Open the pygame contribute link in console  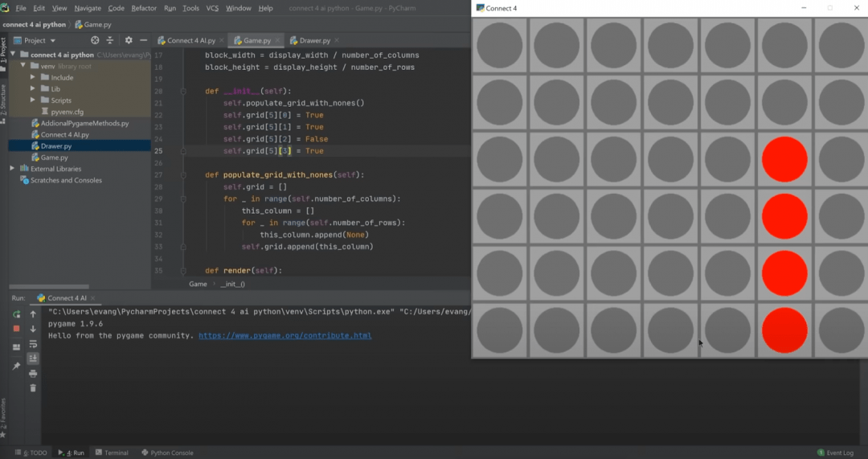coord(285,335)
